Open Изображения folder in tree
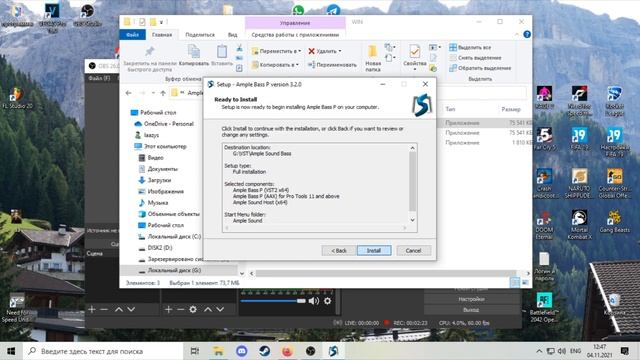 (165, 191)
